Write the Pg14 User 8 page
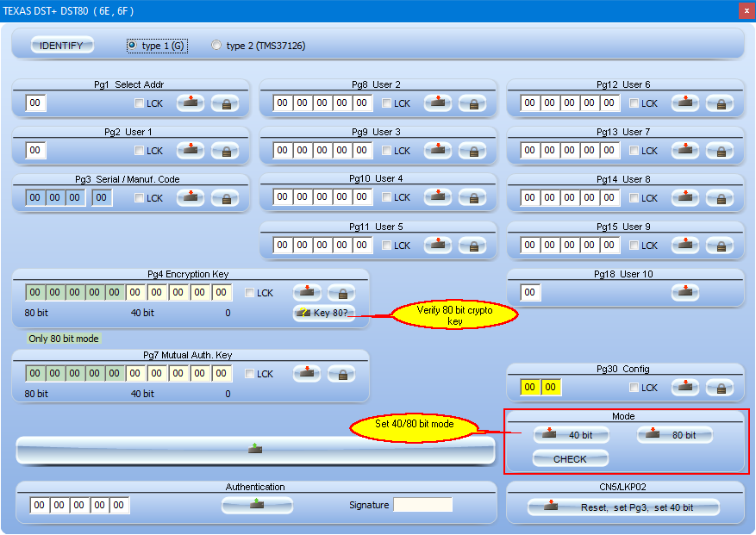 coord(685,197)
